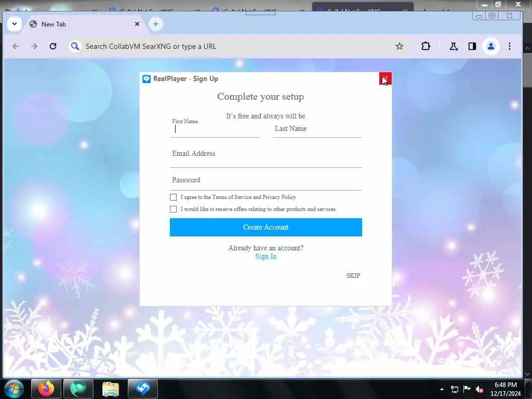Show hidden tray icons arrow

tap(442, 389)
